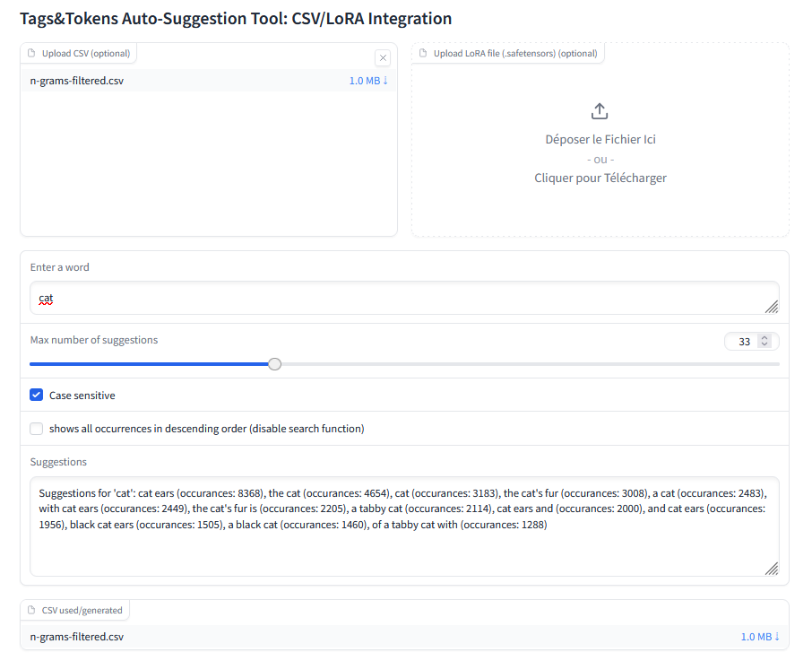Toggle the Case sensitive checkbox

[x=37, y=396]
